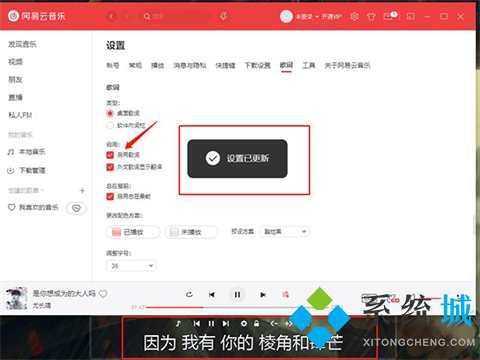Toggle the 启用总在最前 checkbox
The width and height of the screenshot is (480, 360).
pos(110,196)
